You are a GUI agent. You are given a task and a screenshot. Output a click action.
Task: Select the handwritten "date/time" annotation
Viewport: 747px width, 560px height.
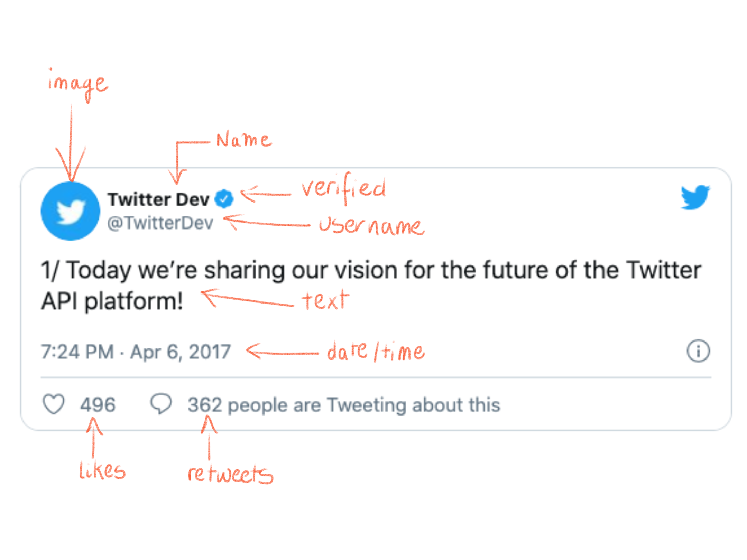tap(376, 351)
